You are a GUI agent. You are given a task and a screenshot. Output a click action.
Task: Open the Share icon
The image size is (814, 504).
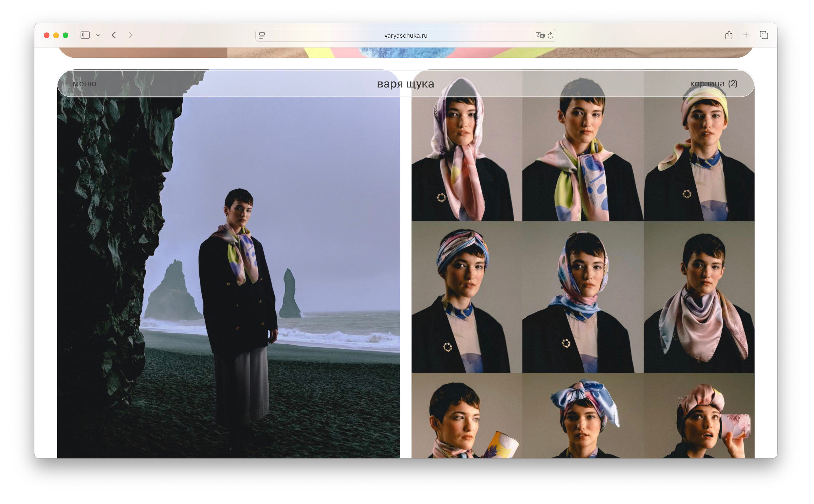729,35
